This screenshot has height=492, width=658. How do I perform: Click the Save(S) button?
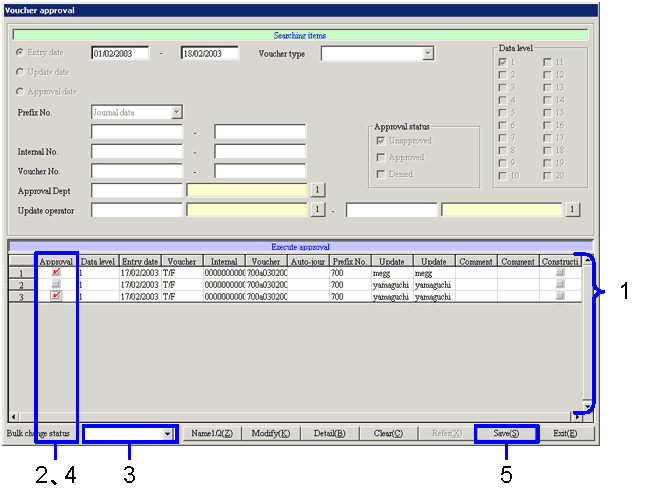[x=506, y=434]
